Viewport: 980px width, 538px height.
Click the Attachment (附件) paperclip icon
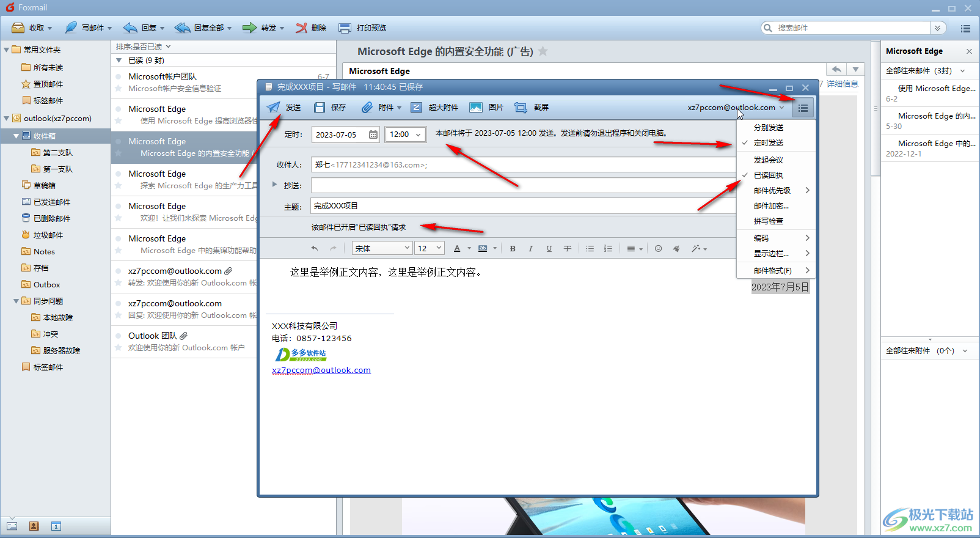pyautogui.click(x=367, y=108)
